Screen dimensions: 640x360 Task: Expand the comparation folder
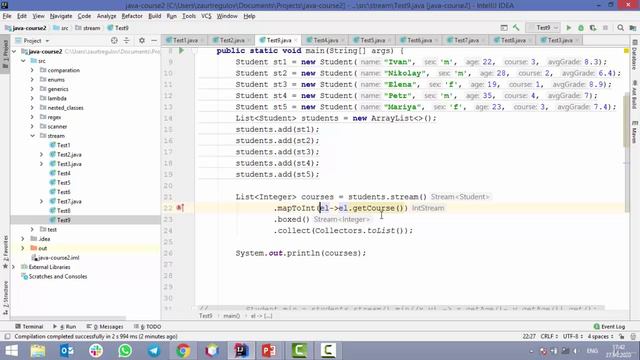[32, 70]
